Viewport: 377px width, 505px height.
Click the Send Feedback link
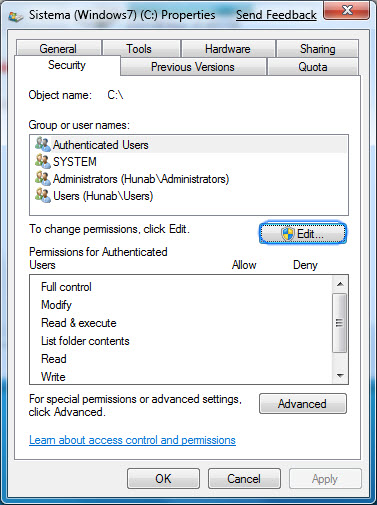click(276, 15)
